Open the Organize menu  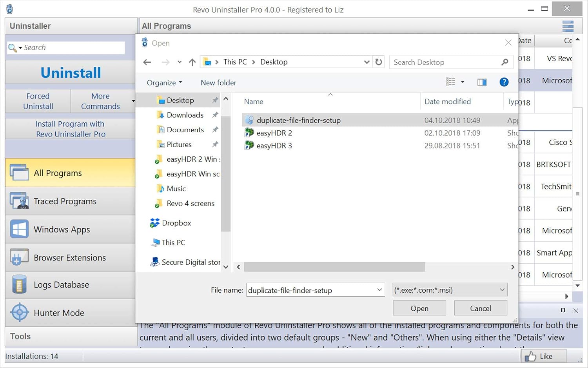coord(164,82)
